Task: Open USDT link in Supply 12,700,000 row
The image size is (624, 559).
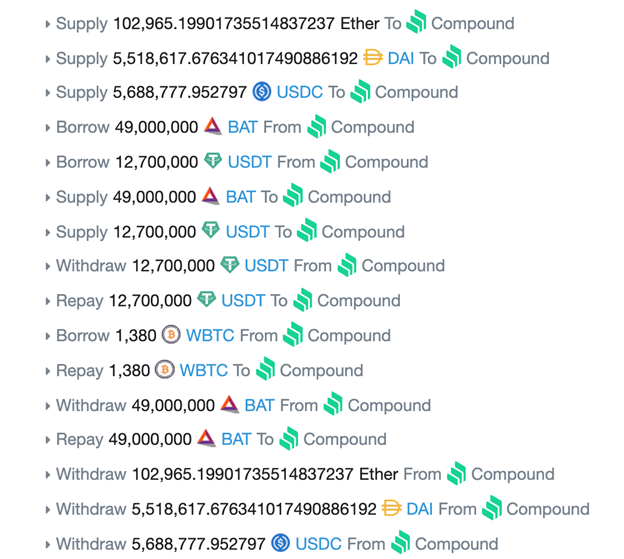Action: click(x=247, y=231)
